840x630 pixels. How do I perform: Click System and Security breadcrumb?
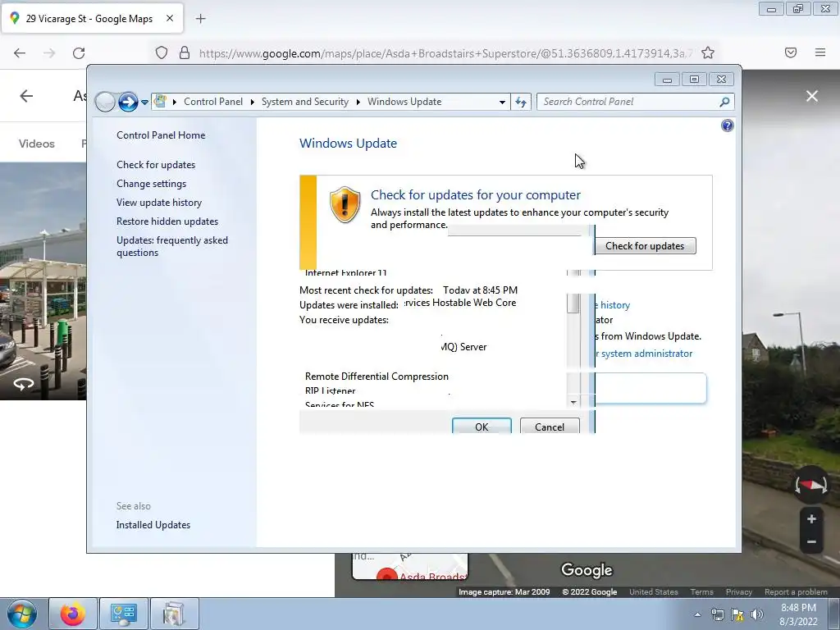[x=305, y=102]
